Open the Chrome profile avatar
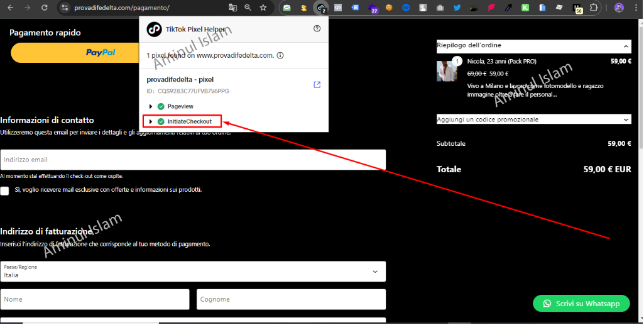This screenshot has height=325, width=644. point(618,8)
